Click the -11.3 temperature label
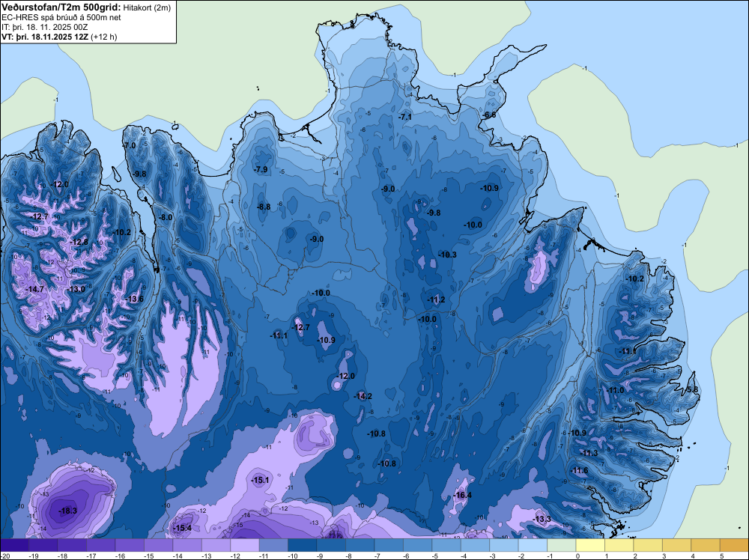 (x=589, y=453)
